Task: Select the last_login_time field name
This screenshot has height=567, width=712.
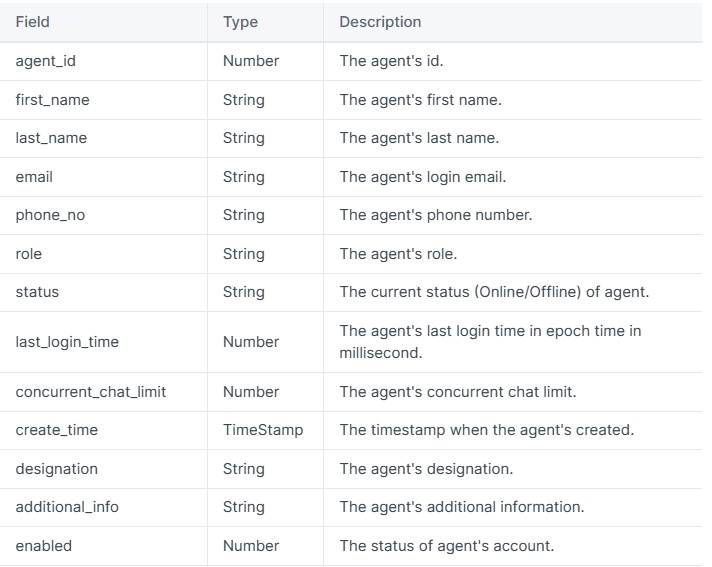Action: [x=67, y=342]
